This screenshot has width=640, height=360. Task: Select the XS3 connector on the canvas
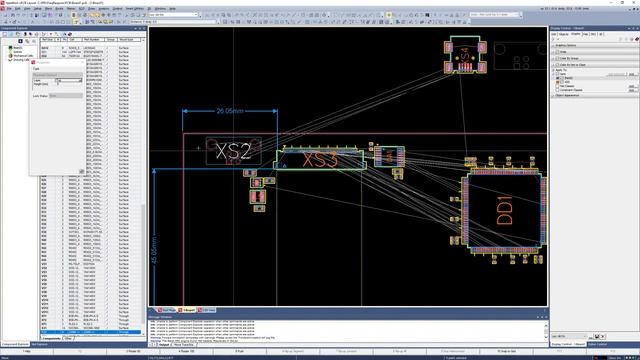coord(320,160)
